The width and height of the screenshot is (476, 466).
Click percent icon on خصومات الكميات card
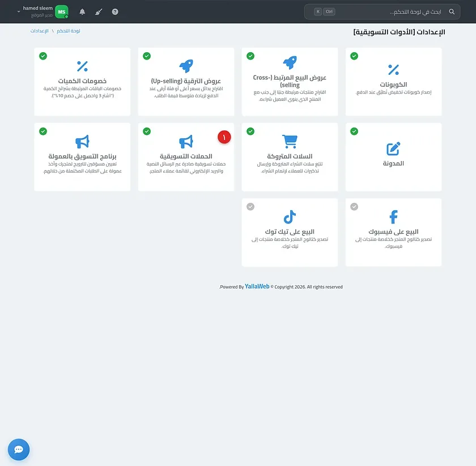82,66
